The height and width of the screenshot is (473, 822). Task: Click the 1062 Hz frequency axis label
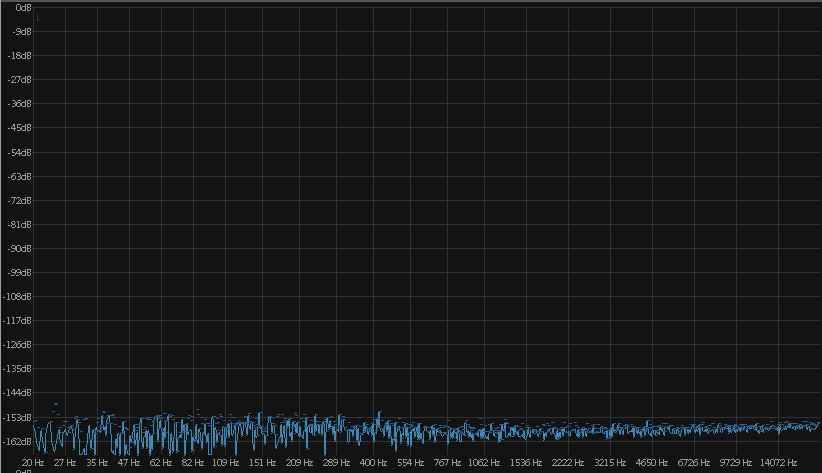point(483,463)
